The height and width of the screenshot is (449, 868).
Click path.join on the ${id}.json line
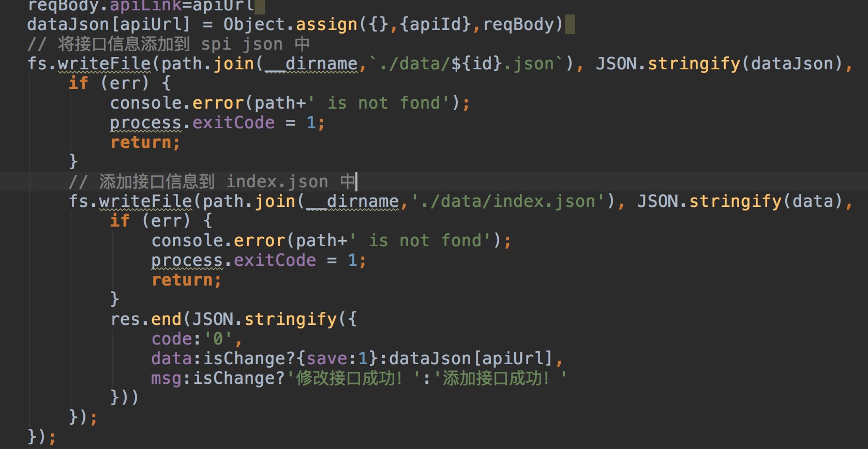(x=207, y=64)
